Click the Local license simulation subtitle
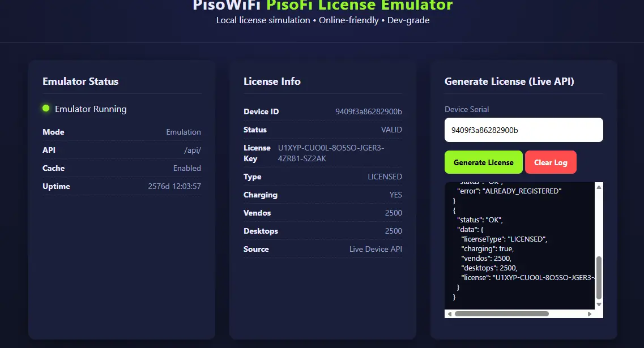The image size is (644, 348). (323, 20)
